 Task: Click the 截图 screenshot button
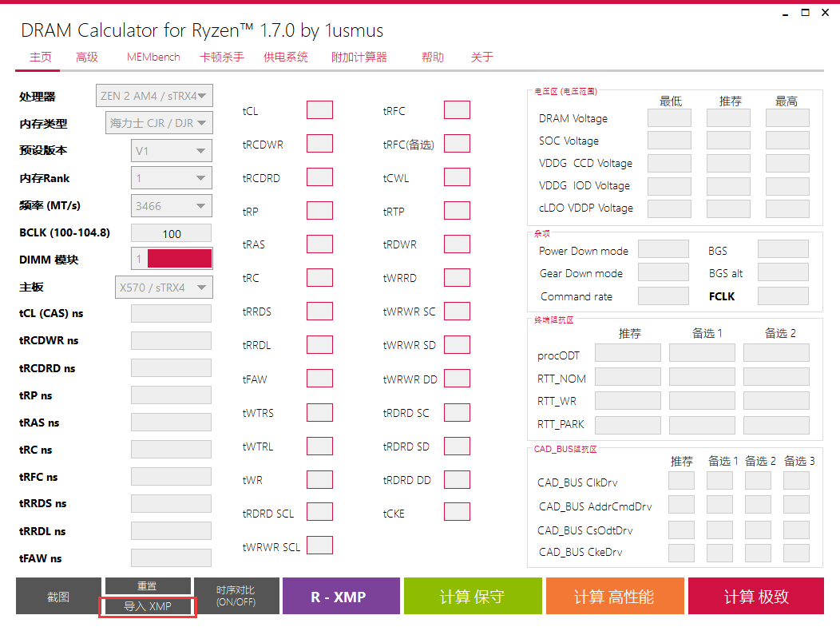coord(58,596)
